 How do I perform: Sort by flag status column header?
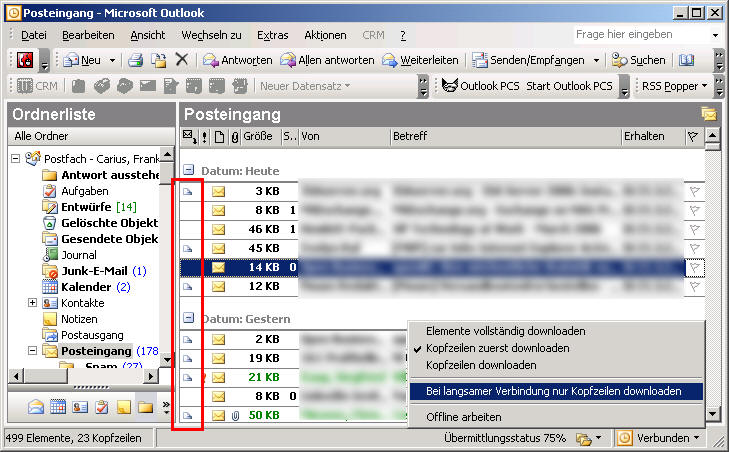[693, 137]
